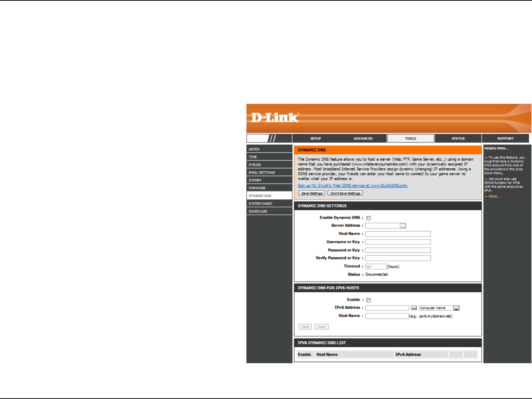532x399 pixels.
Task: Open ADMIN in the sidebar
Action: click(x=269, y=149)
